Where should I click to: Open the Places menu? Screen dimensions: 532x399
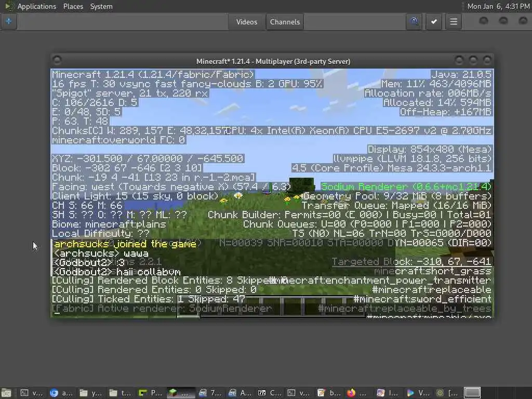click(73, 6)
